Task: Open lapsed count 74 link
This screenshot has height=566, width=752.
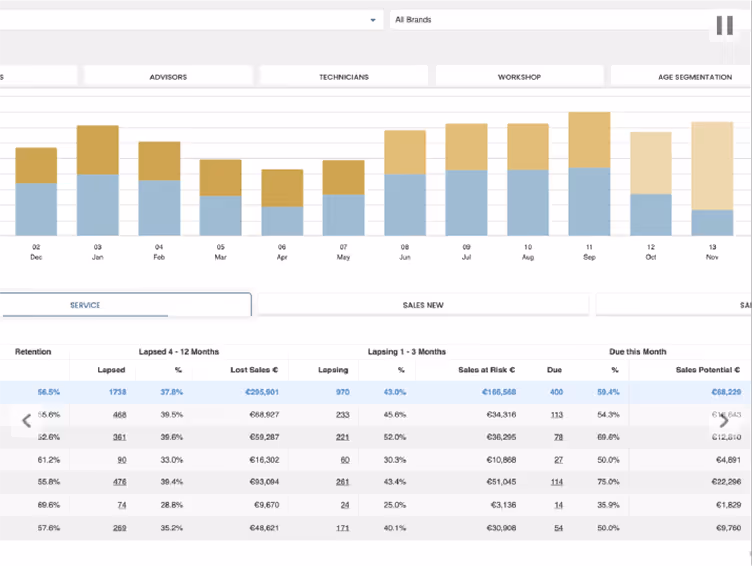Action: (122, 505)
